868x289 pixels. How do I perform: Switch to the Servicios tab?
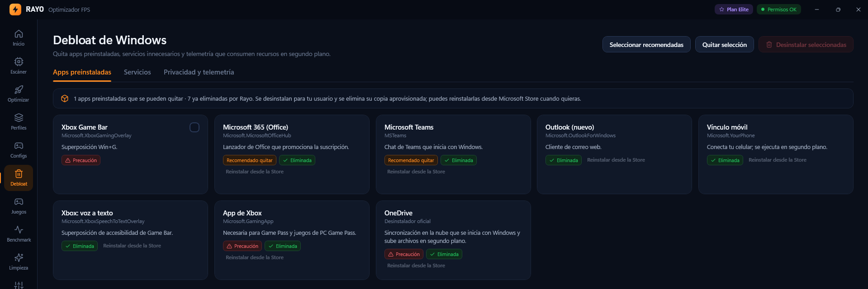coord(138,72)
